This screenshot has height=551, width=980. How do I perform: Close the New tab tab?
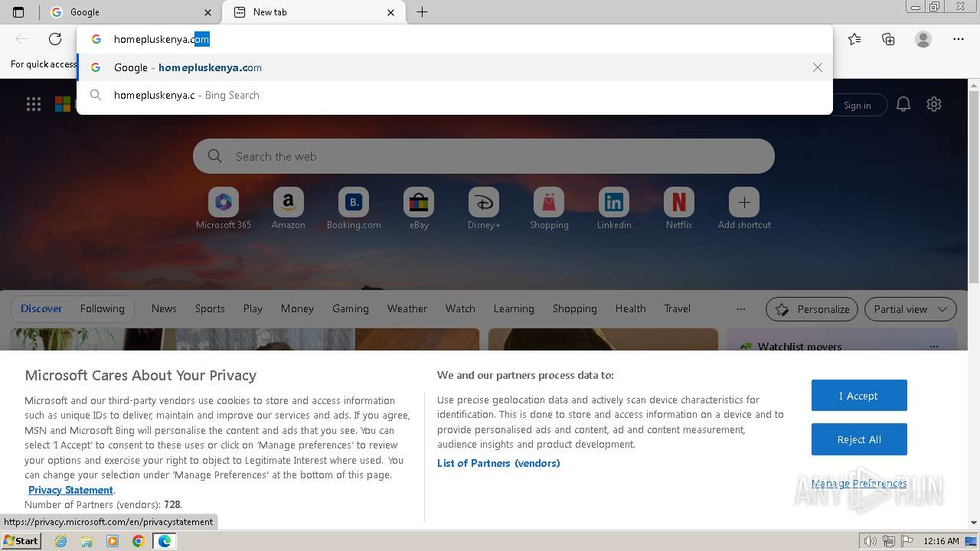coord(391,12)
